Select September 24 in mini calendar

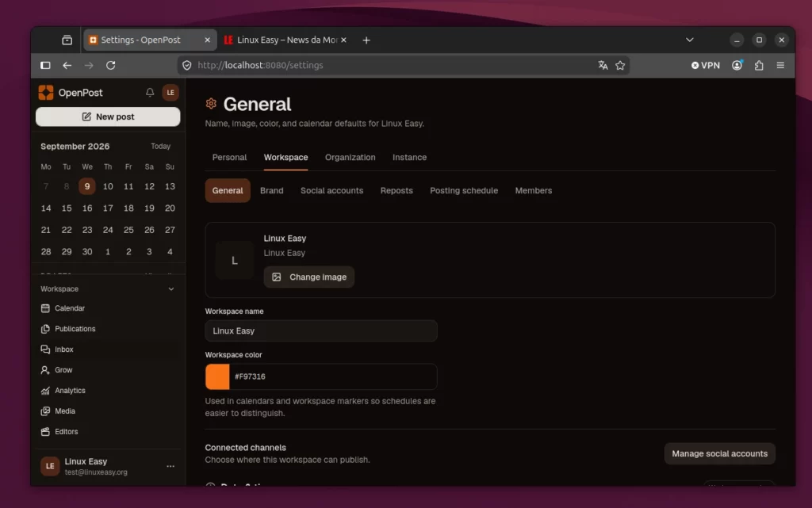tap(108, 230)
